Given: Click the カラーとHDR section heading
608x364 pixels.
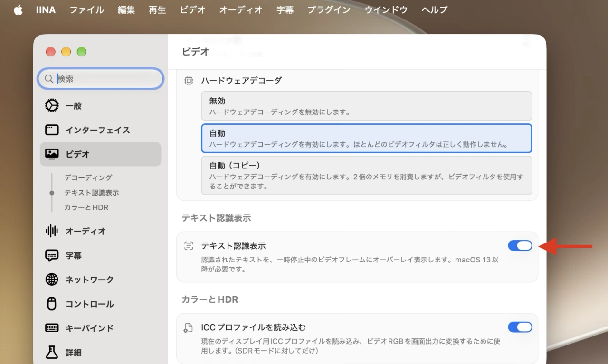Looking at the screenshot, I should [210, 299].
